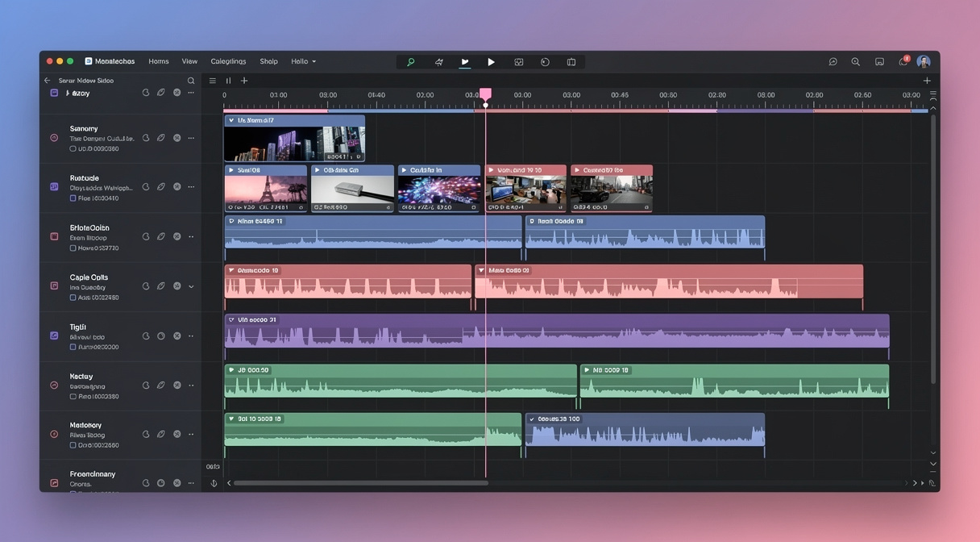Mute the Sanorry track with the X circle
Image resolution: width=980 pixels, height=542 pixels.
pyautogui.click(x=177, y=138)
